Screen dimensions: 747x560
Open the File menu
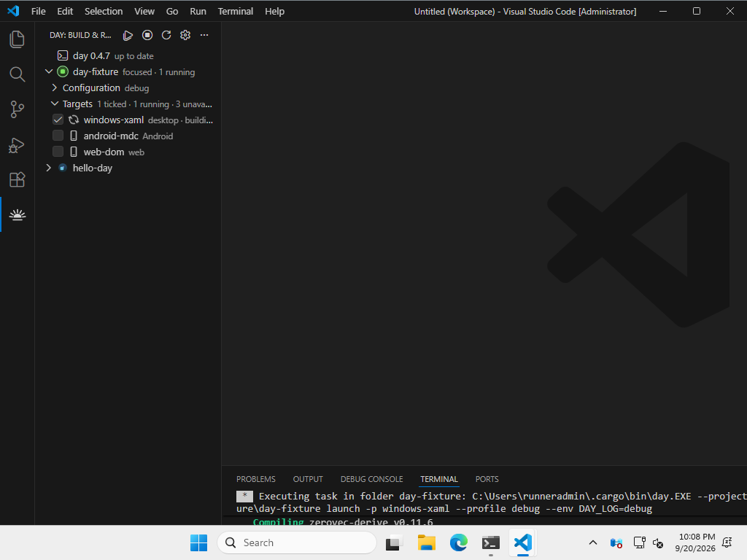[39, 11]
